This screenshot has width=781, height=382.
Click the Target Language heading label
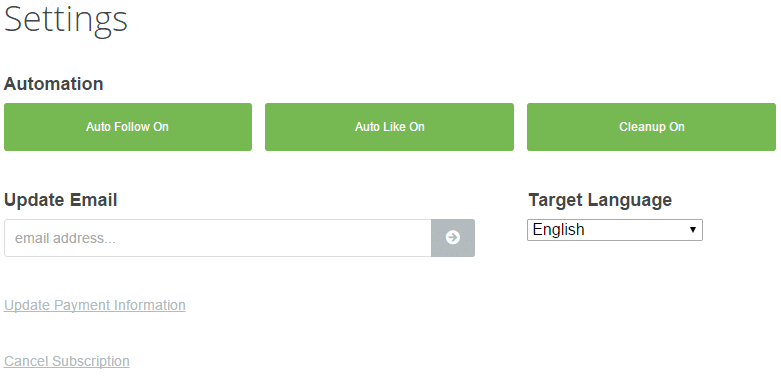pos(600,200)
